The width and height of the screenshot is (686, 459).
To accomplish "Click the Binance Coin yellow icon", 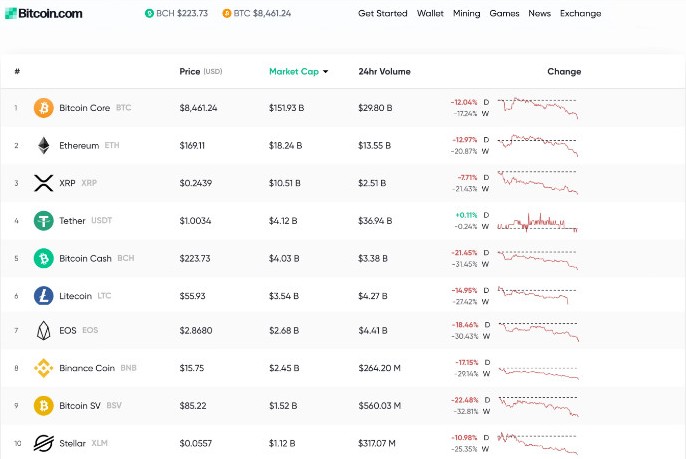I will 44,368.
